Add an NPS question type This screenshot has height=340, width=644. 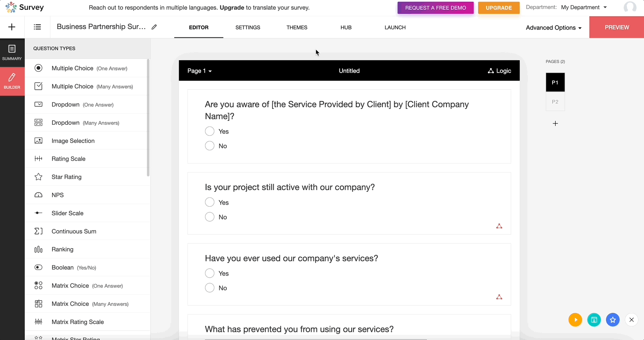pyautogui.click(x=58, y=195)
